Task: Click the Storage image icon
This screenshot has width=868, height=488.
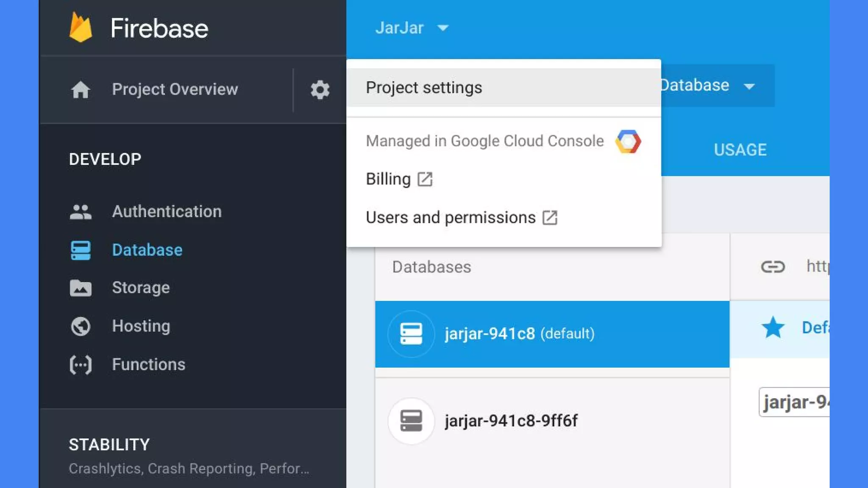Action: [x=81, y=288]
